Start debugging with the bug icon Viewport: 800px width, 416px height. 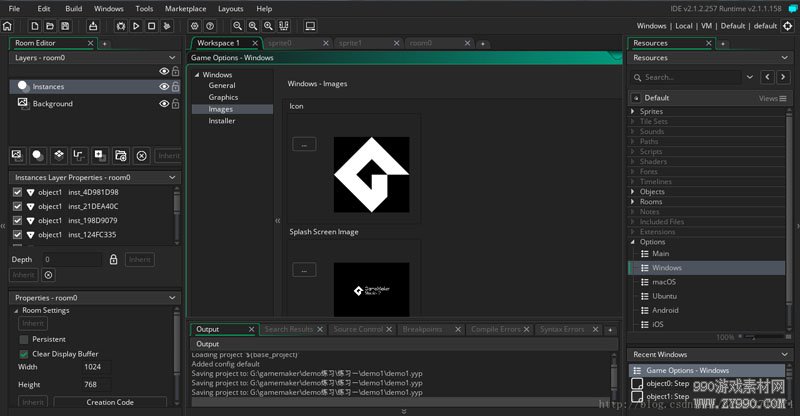tap(121, 26)
